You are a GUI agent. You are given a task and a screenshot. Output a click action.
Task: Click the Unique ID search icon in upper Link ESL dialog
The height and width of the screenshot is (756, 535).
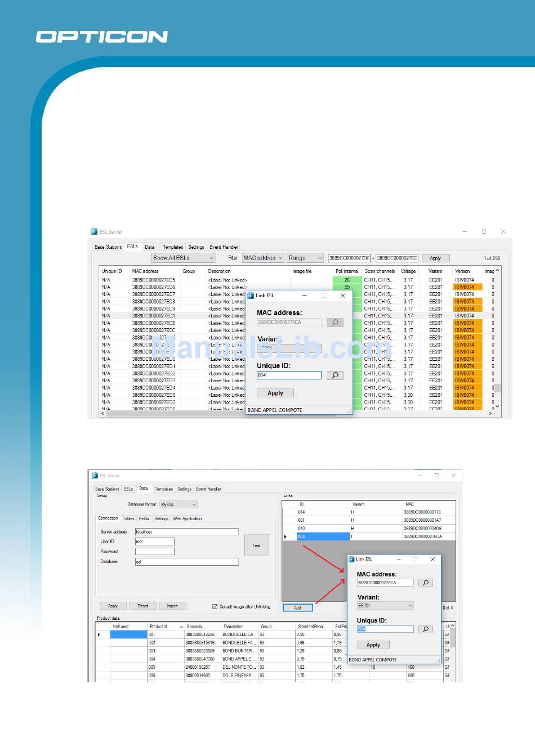335,375
